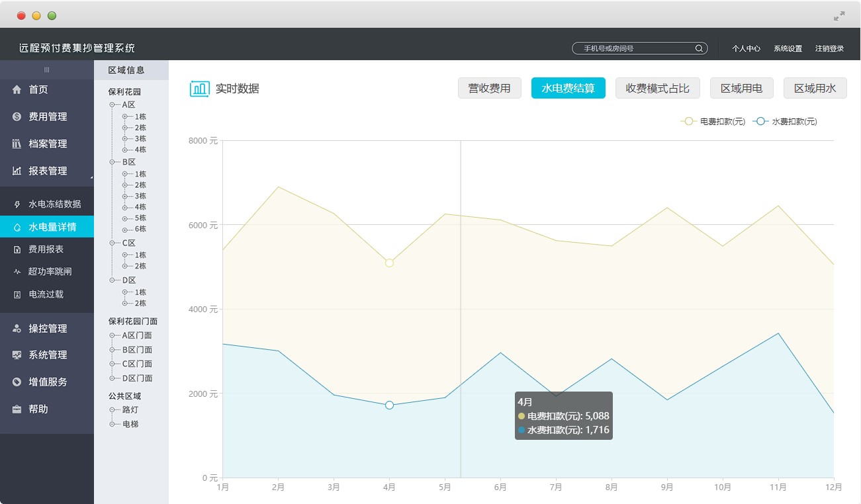Click 注销登录 to log out

click(829, 48)
